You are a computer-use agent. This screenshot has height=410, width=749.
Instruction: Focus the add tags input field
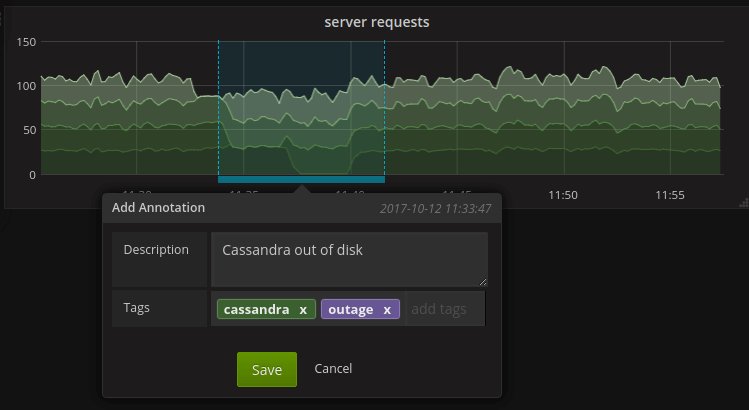(x=440, y=310)
